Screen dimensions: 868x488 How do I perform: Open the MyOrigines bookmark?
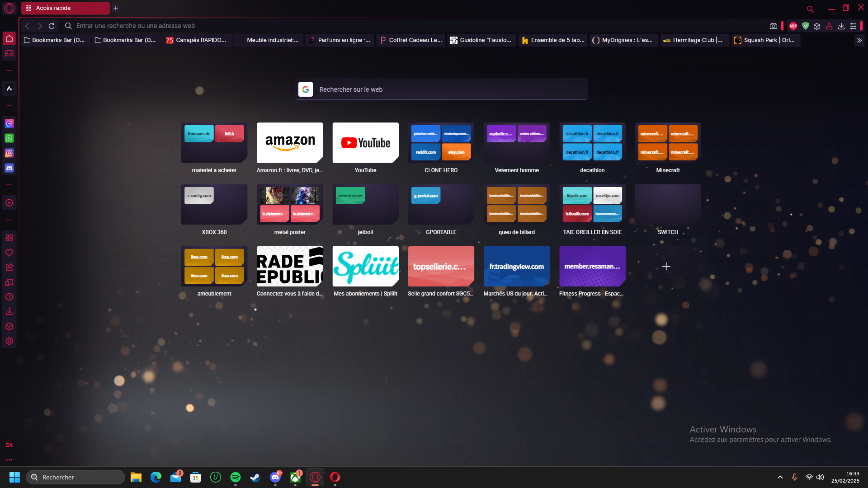[x=623, y=40]
